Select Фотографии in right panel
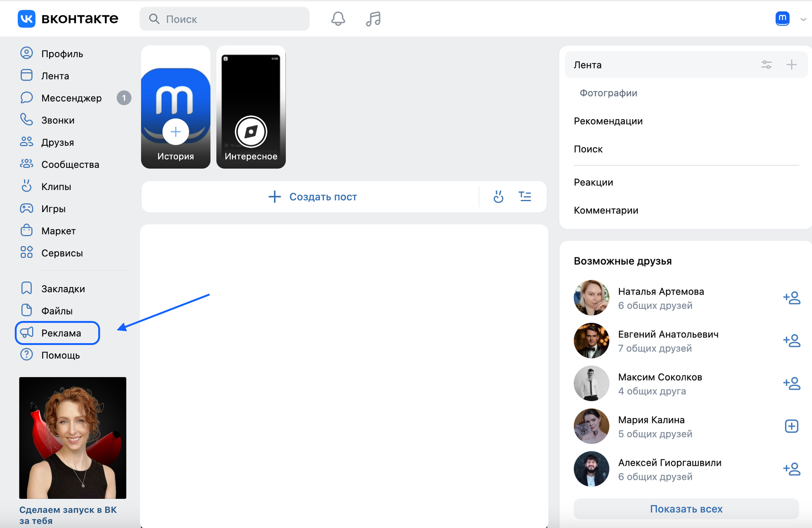The image size is (812, 528). coord(608,93)
